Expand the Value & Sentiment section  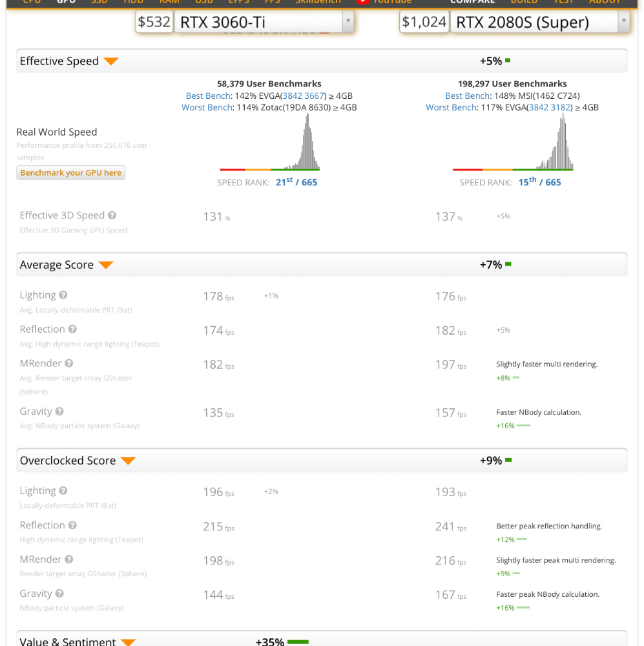pyautogui.click(x=128, y=641)
